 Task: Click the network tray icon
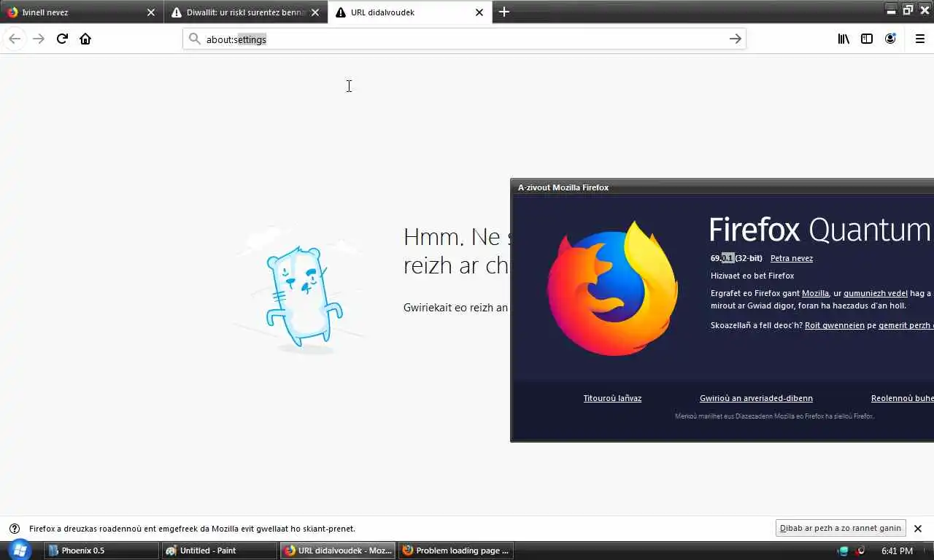pyautogui.click(x=844, y=551)
